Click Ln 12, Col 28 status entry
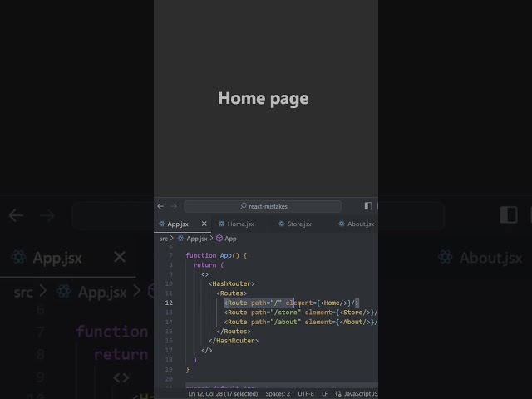 pyautogui.click(x=223, y=393)
